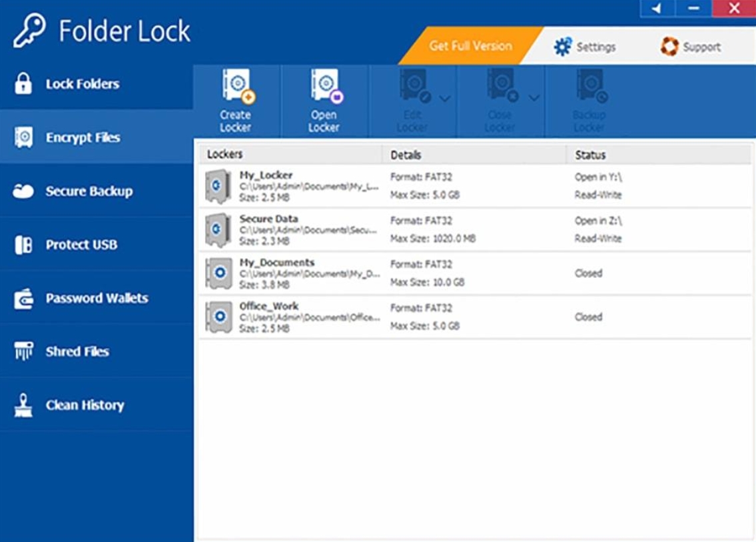Viewport: 756px width, 542px height.
Task: Click Closed status of Office_Work
Action: click(x=588, y=317)
